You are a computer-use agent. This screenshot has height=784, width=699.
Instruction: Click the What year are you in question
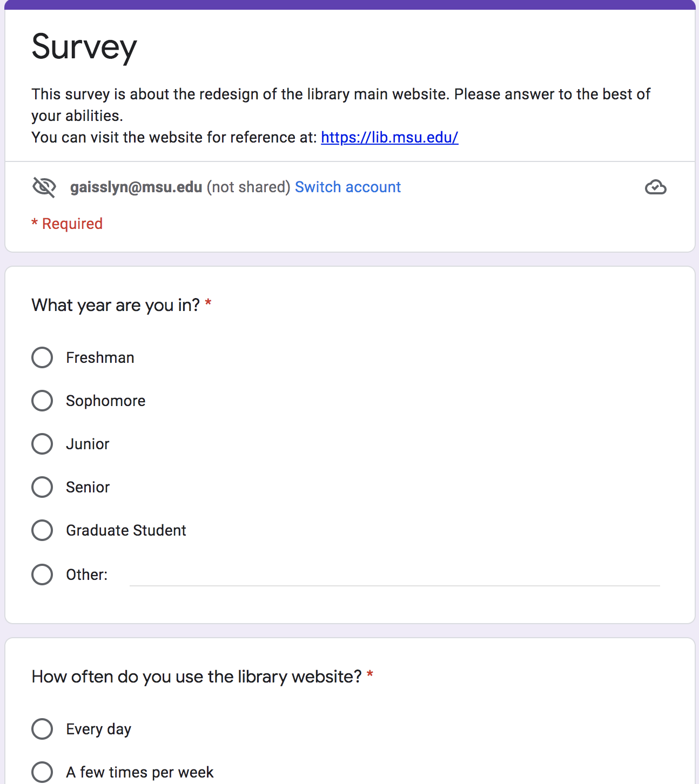coord(116,305)
